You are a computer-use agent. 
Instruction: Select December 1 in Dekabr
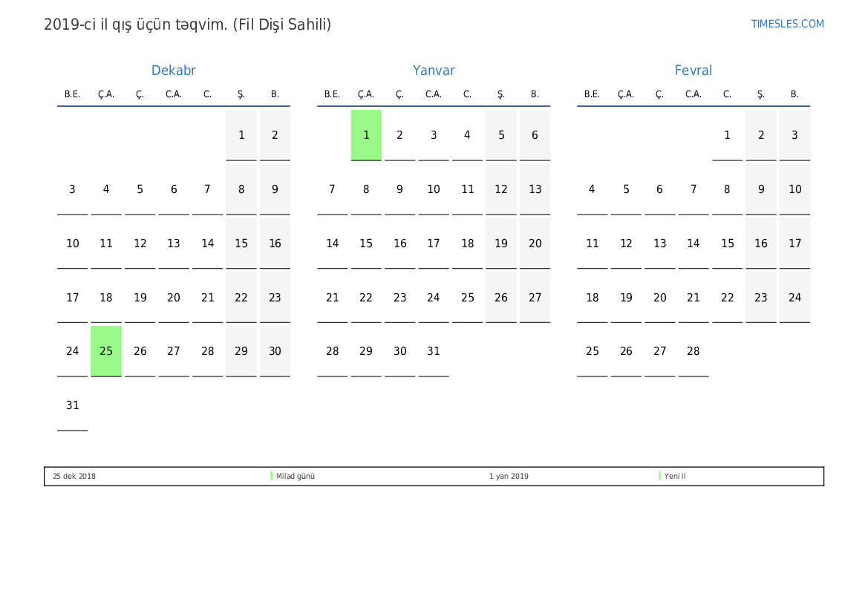coord(241,135)
